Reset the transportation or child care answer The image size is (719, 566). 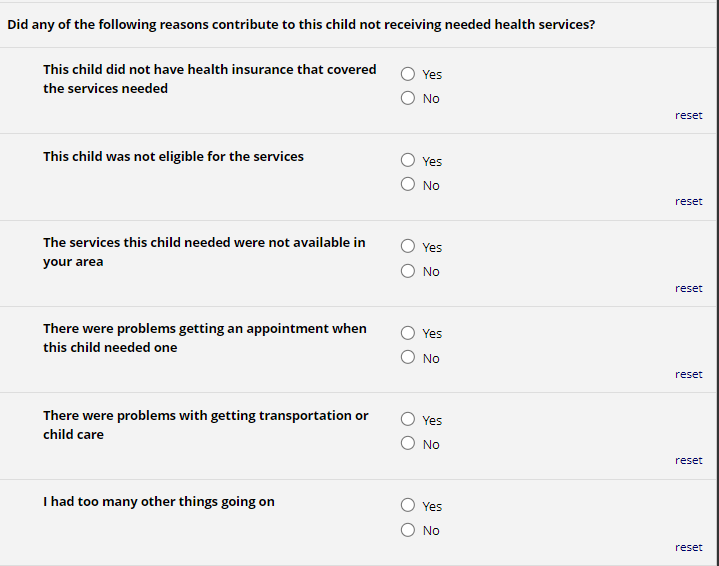pyautogui.click(x=688, y=460)
